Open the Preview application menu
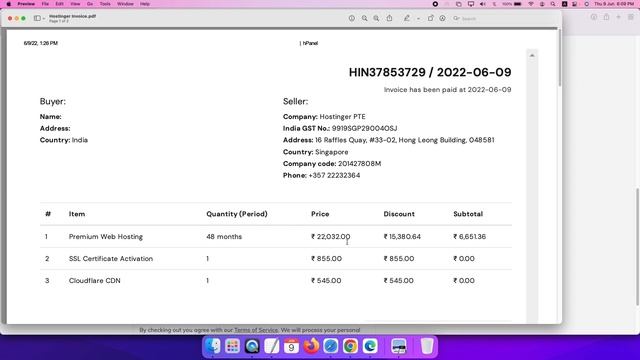This screenshot has height=360, width=640. 26,4
